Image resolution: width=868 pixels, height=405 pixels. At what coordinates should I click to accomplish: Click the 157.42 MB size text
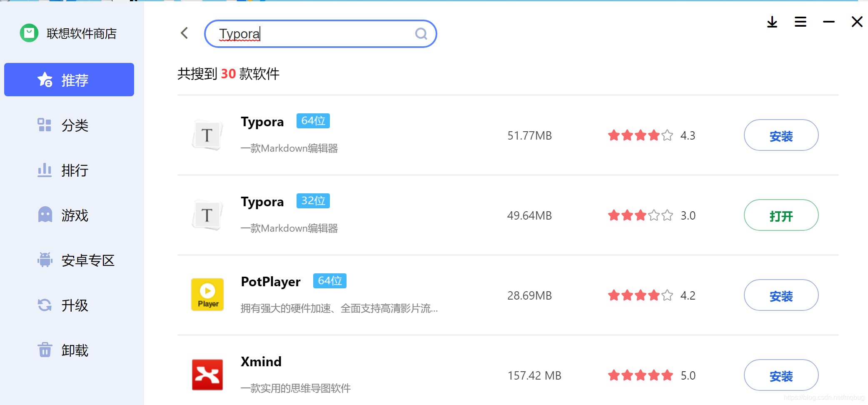click(x=534, y=375)
